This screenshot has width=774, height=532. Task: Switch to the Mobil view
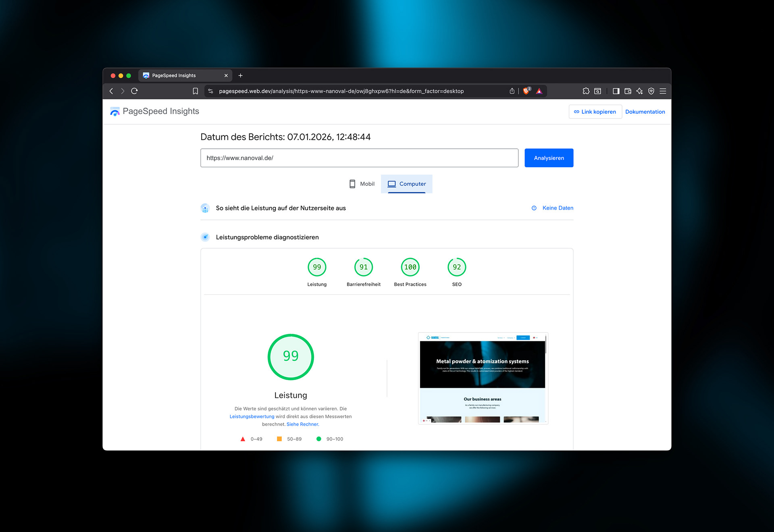click(362, 184)
